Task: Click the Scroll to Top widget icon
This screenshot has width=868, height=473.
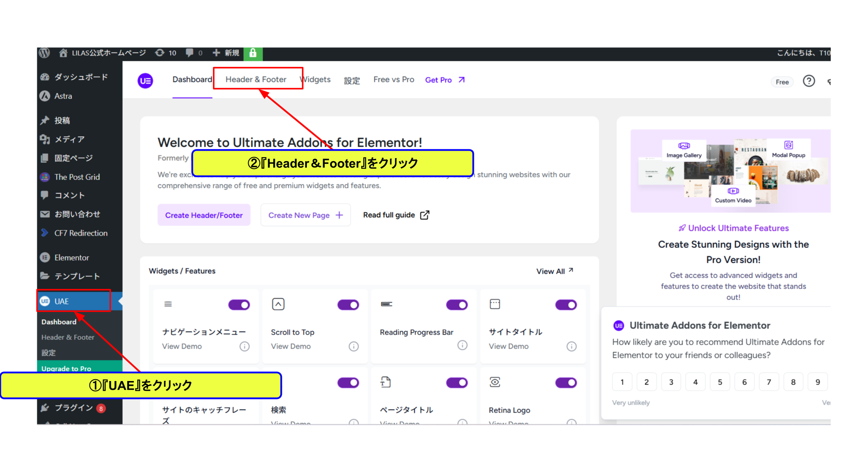Action: [278, 304]
